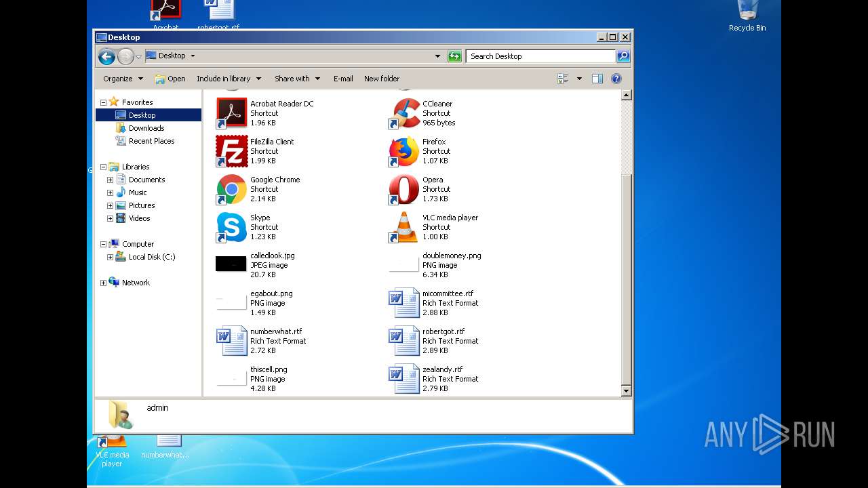Open the Organize menu
Viewport: 868px width, 488px height.
click(x=123, y=79)
